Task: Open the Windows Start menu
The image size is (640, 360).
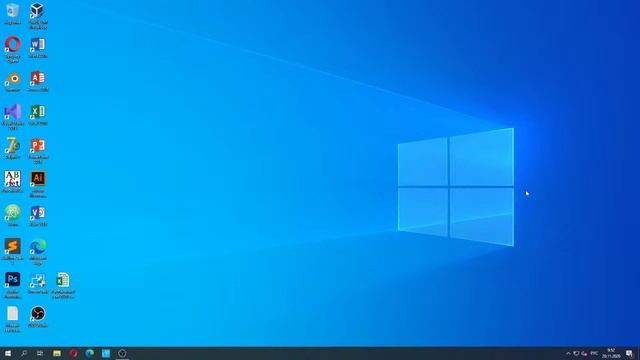Action: pos(8,353)
